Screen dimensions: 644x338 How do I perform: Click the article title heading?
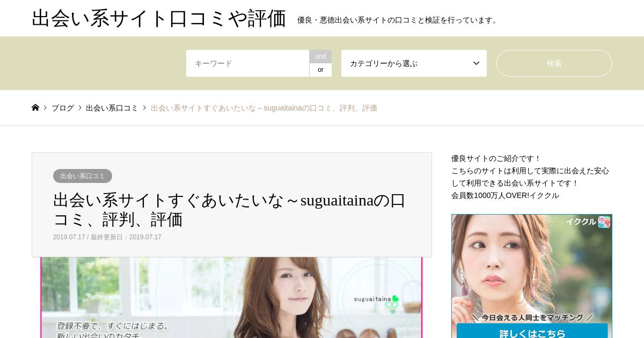tap(230, 210)
